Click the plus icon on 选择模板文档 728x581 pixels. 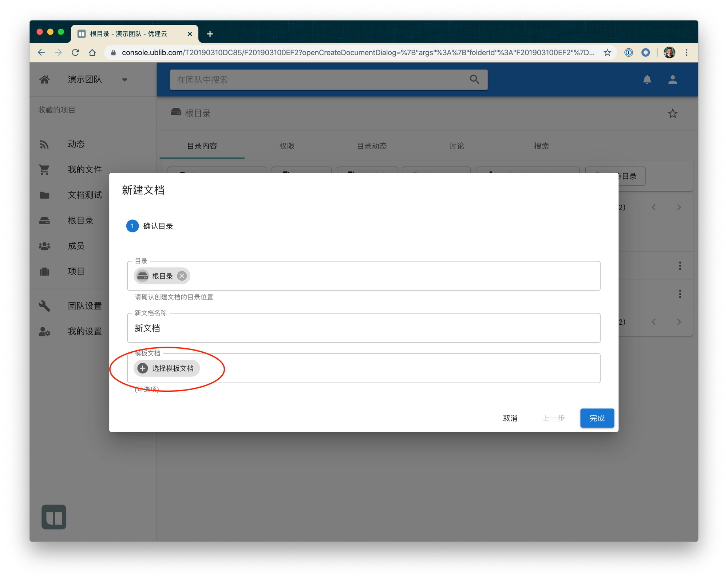point(143,368)
